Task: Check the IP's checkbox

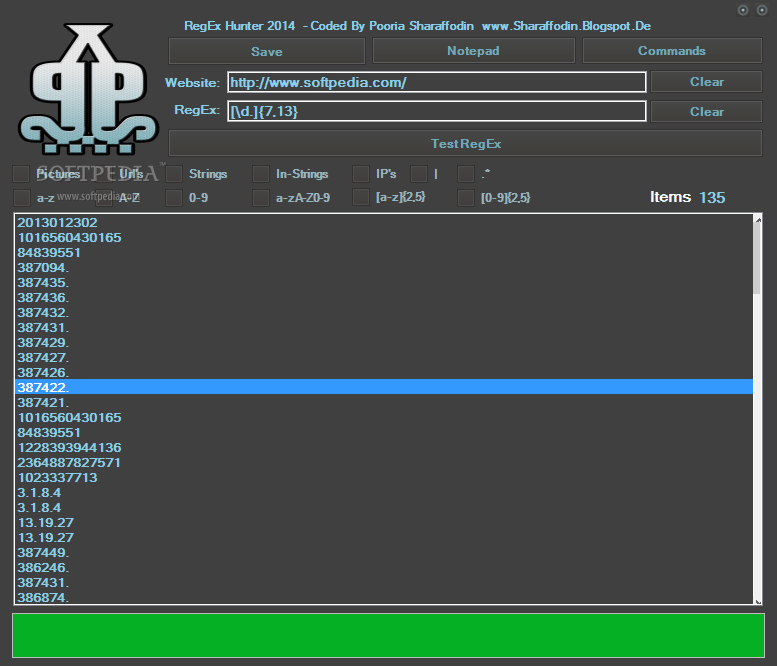Action: [x=361, y=174]
